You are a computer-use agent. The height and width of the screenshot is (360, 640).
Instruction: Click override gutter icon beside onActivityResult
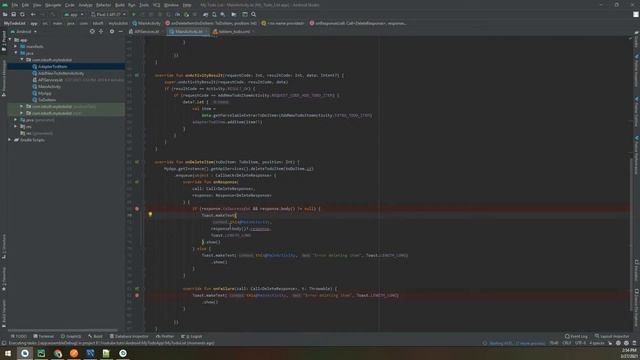137,75
